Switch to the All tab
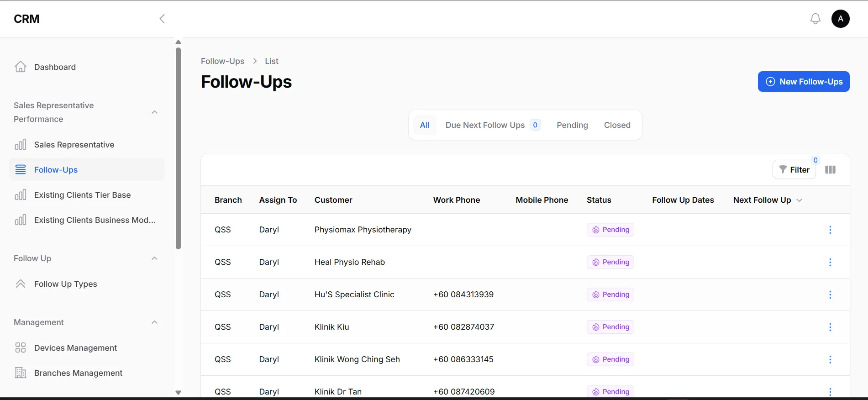The height and width of the screenshot is (400, 868). (x=425, y=125)
